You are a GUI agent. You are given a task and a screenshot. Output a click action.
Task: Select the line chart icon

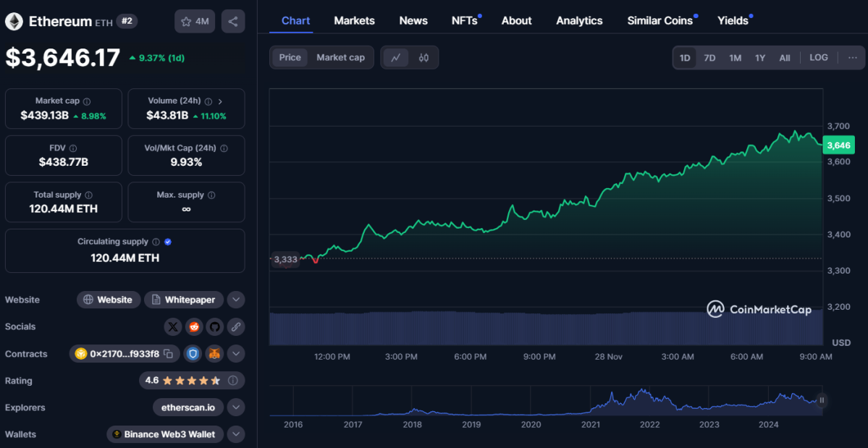[x=395, y=58]
